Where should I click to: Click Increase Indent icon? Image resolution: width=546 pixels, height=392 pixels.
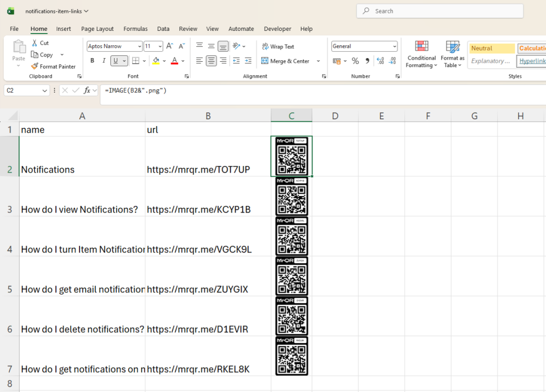click(248, 61)
